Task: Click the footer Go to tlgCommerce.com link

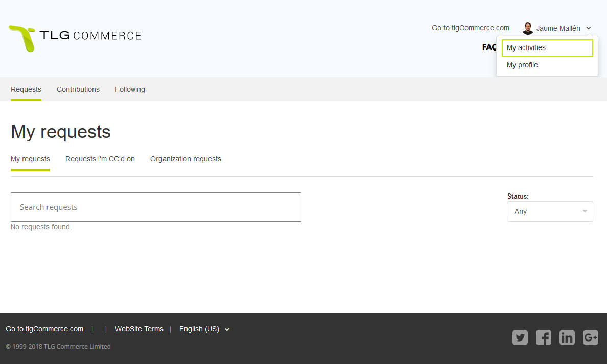Action: [44, 329]
